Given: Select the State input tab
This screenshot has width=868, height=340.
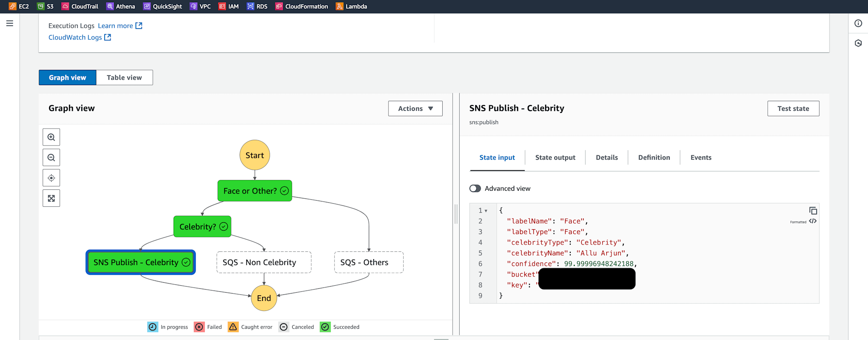Looking at the screenshot, I should [x=497, y=158].
